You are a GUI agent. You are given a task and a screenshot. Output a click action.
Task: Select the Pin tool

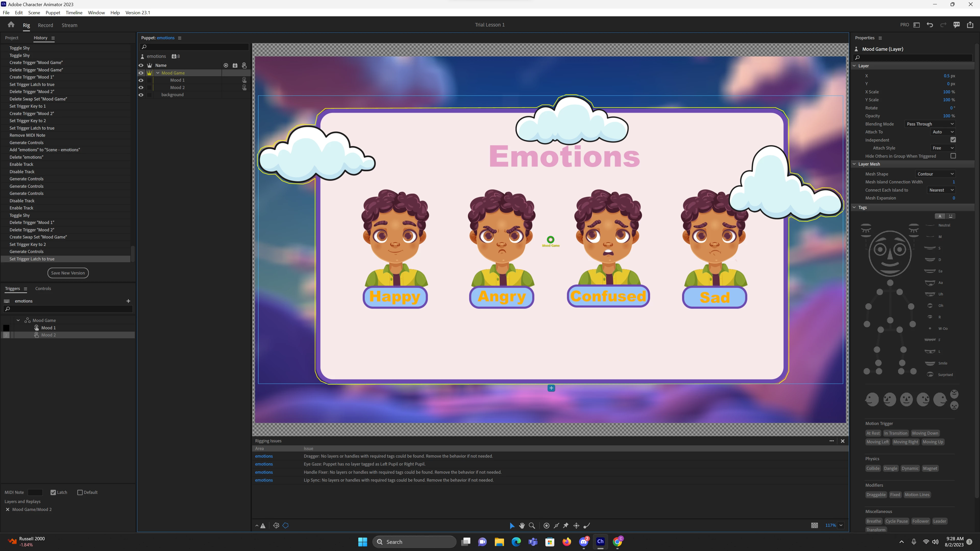566,525
